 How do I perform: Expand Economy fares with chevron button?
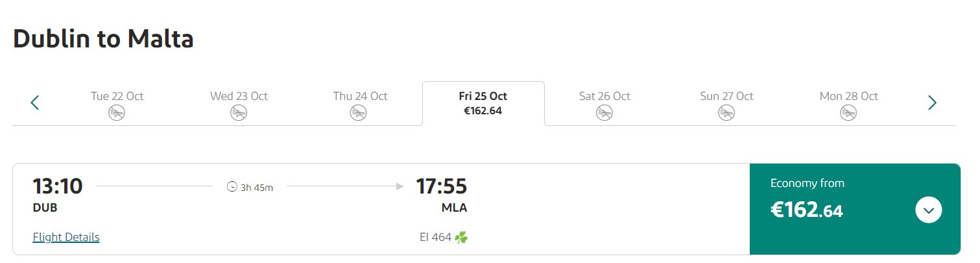pos(928,210)
